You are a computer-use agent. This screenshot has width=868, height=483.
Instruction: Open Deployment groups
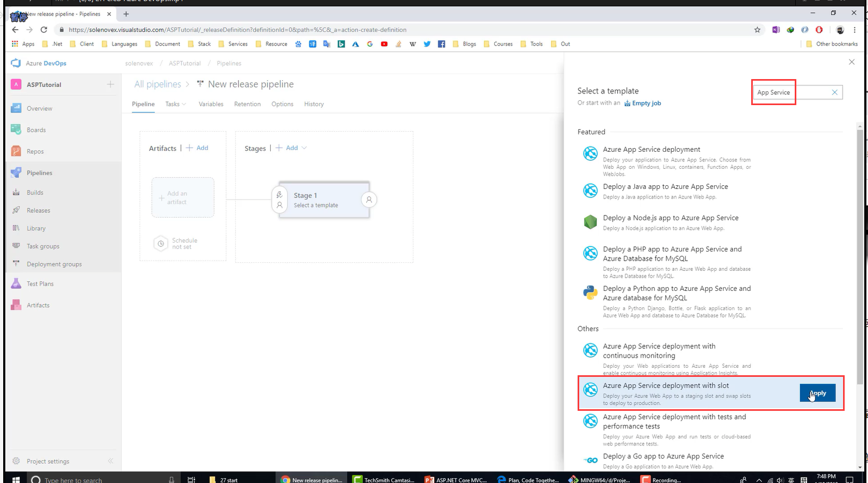tap(54, 264)
